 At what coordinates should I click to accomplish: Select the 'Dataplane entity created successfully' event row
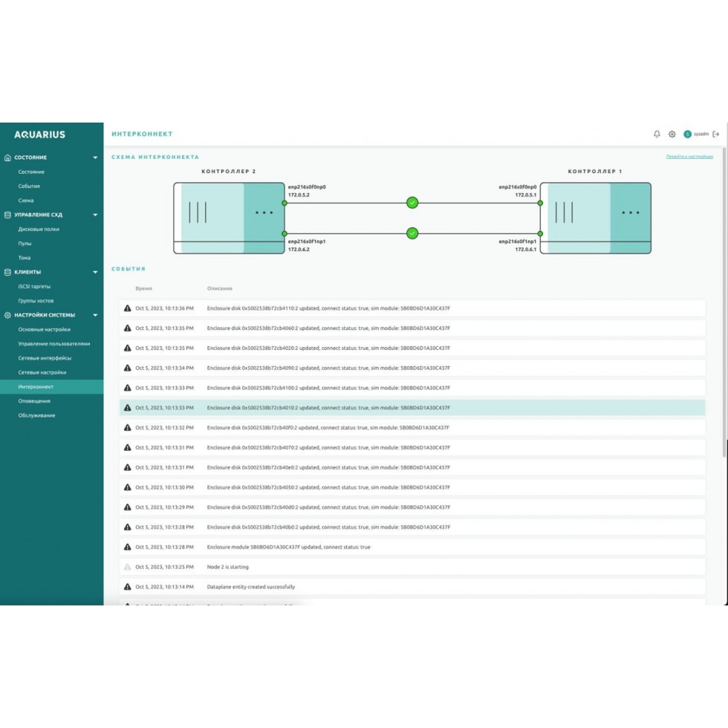point(412,587)
